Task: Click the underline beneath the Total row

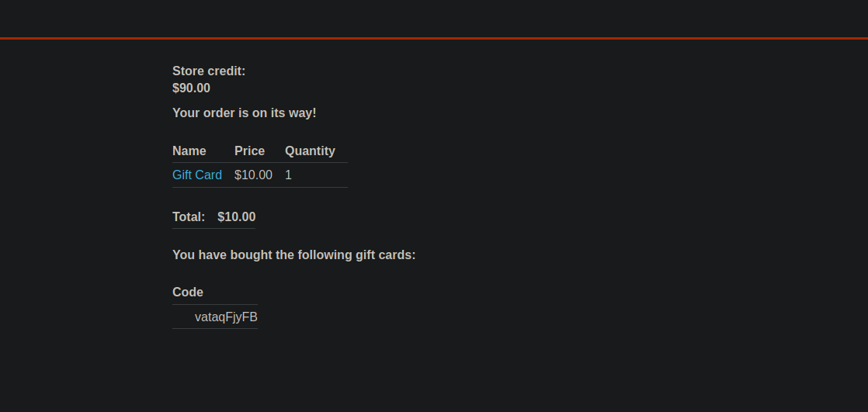Action: tap(214, 229)
